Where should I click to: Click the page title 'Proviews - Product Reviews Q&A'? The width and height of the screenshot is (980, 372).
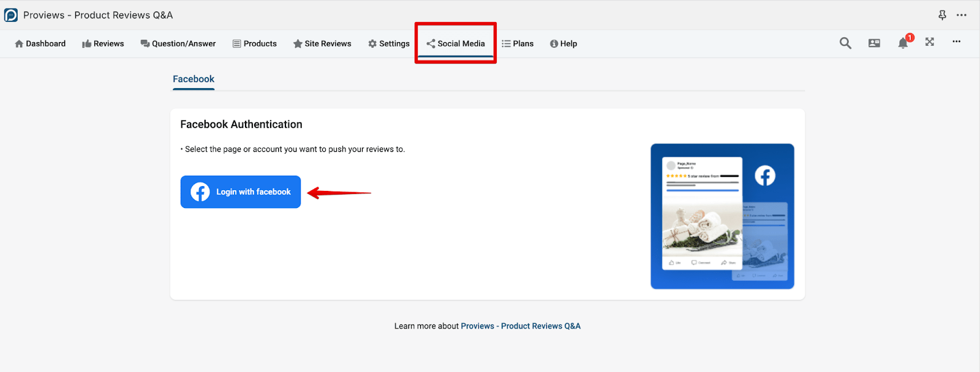(x=98, y=15)
